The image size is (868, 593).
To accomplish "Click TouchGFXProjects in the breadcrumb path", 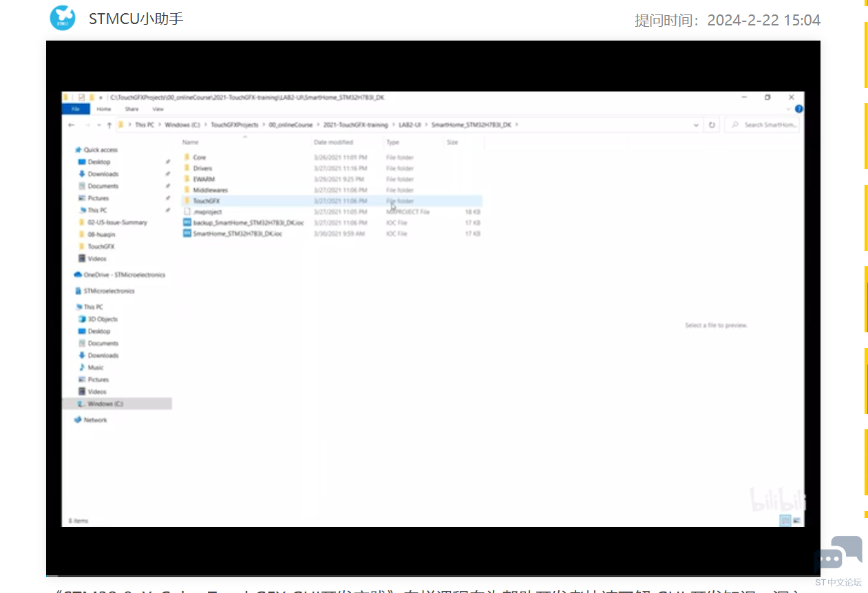I will (x=235, y=125).
